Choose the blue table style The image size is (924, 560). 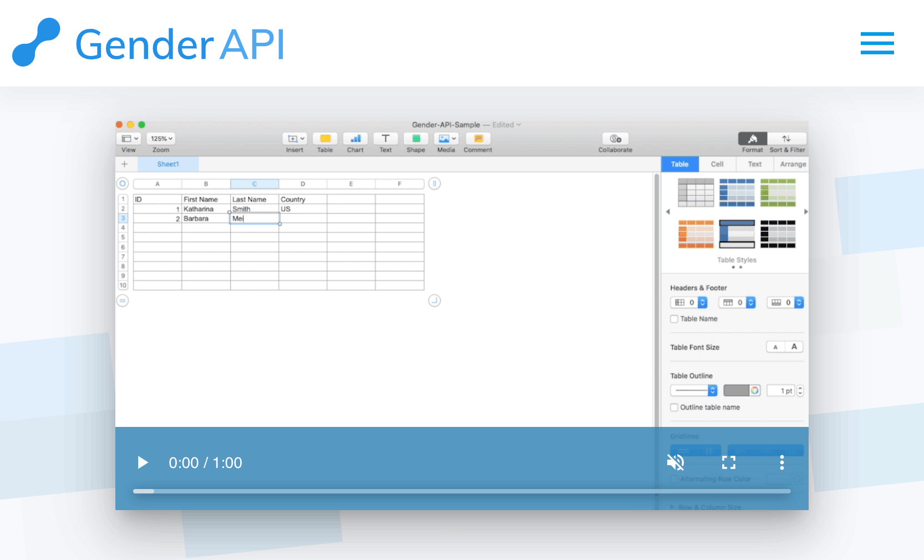(737, 192)
